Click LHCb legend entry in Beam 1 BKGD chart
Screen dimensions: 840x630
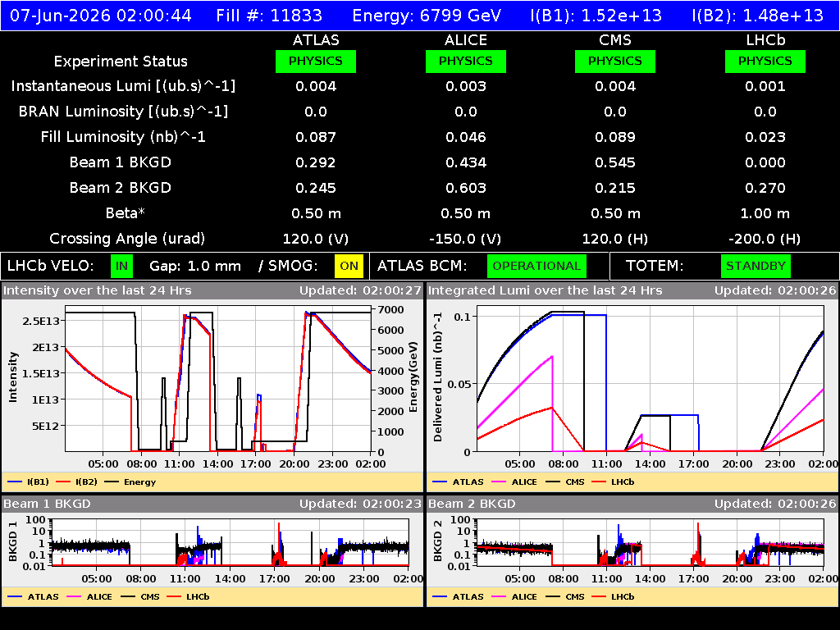pyautogui.click(x=188, y=597)
